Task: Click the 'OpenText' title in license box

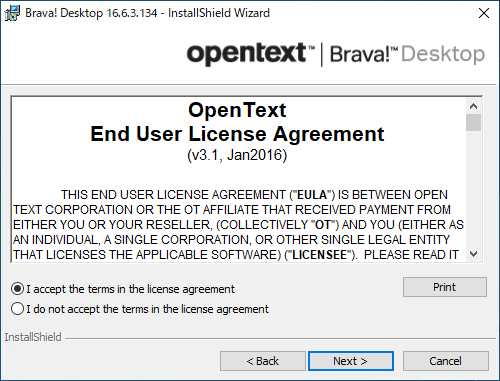Action: point(237,110)
